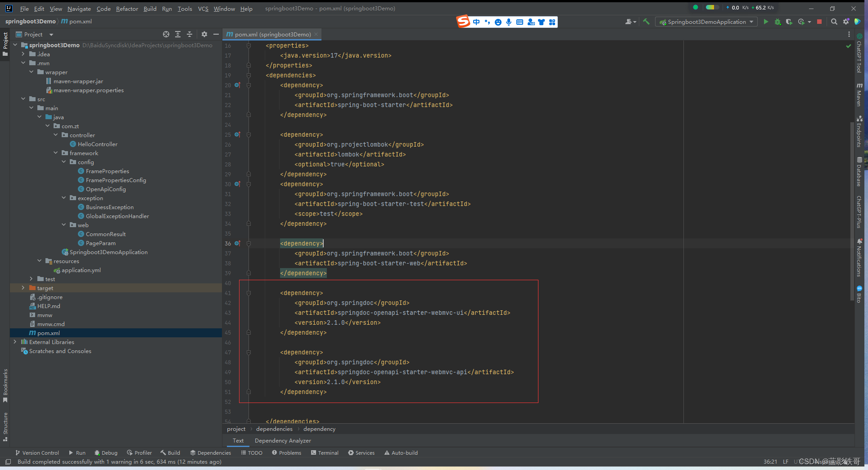This screenshot has height=470, width=868.
Task: Expand External Libraries node
Action: pyautogui.click(x=15, y=342)
